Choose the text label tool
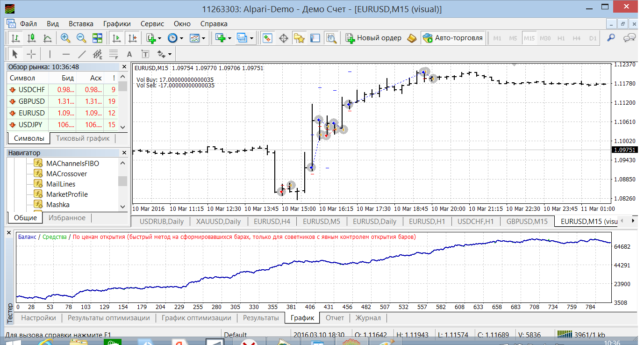Screen dimensions: 644x345 tap(129, 54)
